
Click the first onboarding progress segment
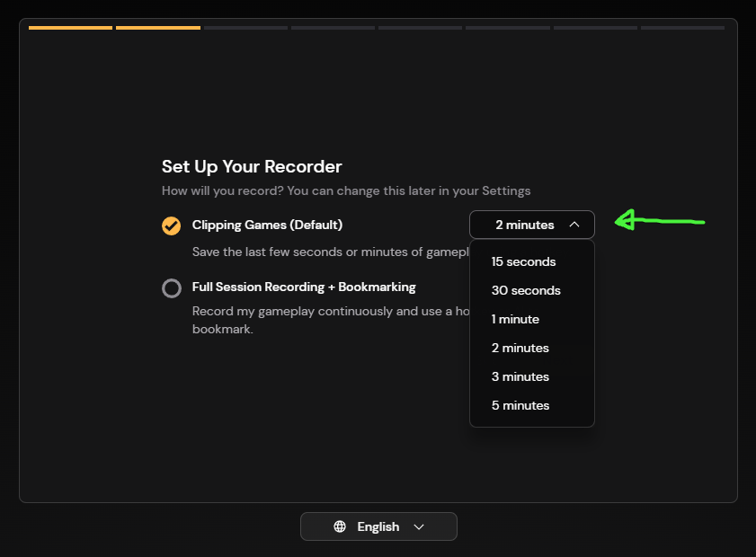point(70,28)
